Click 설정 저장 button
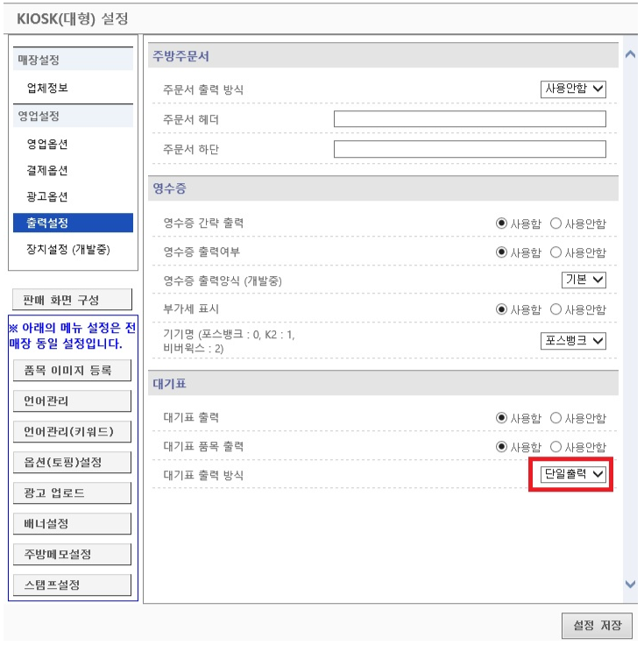The height and width of the screenshot is (645, 644). (x=597, y=625)
